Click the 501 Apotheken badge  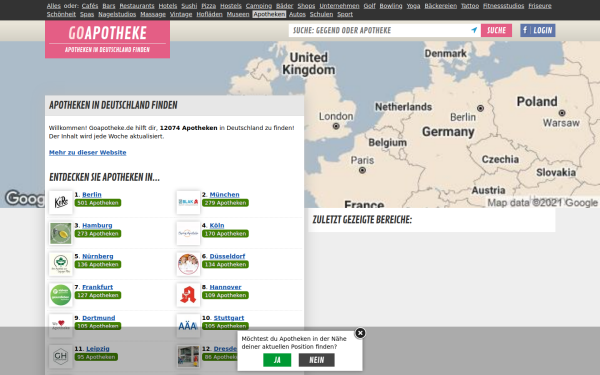click(98, 203)
